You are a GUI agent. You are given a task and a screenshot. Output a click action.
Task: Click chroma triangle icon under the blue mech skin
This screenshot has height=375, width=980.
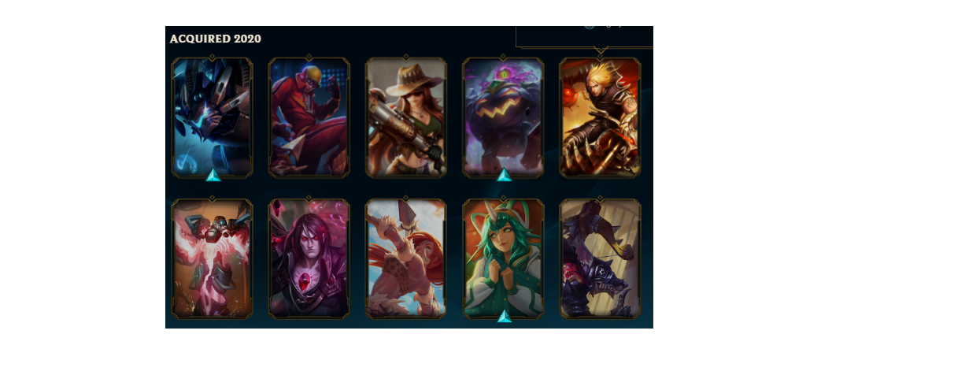coord(213,176)
